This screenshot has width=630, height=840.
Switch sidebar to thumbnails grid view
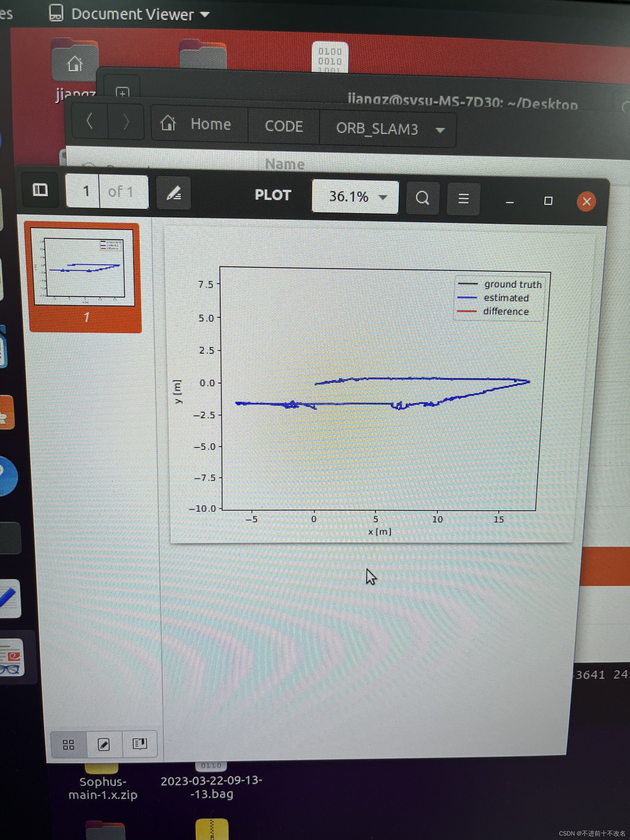tap(68, 745)
